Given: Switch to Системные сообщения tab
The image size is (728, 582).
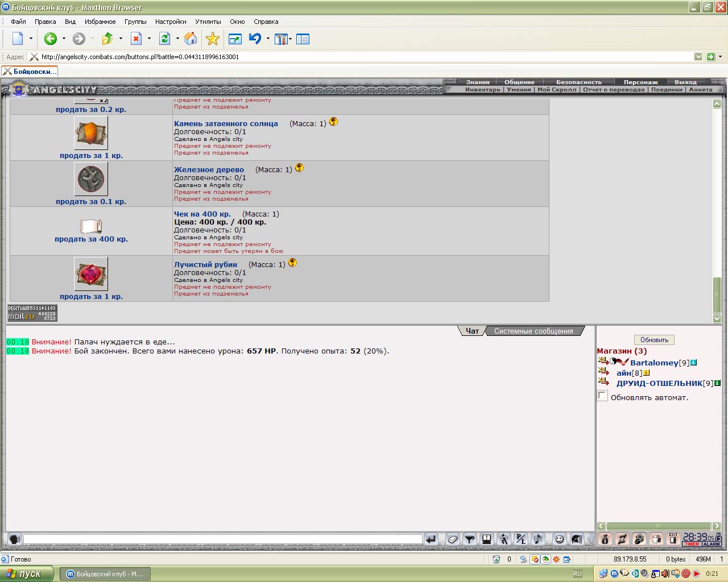Looking at the screenshot, I should pos(533,331).
